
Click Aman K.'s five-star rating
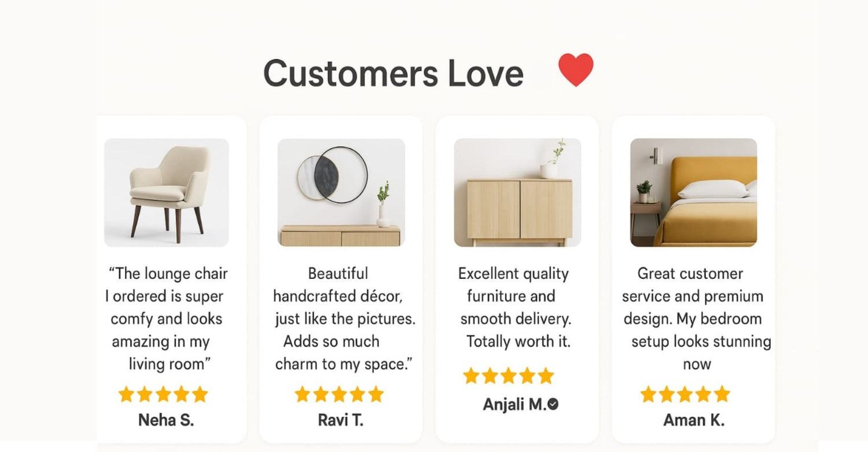tap(685, 395)
